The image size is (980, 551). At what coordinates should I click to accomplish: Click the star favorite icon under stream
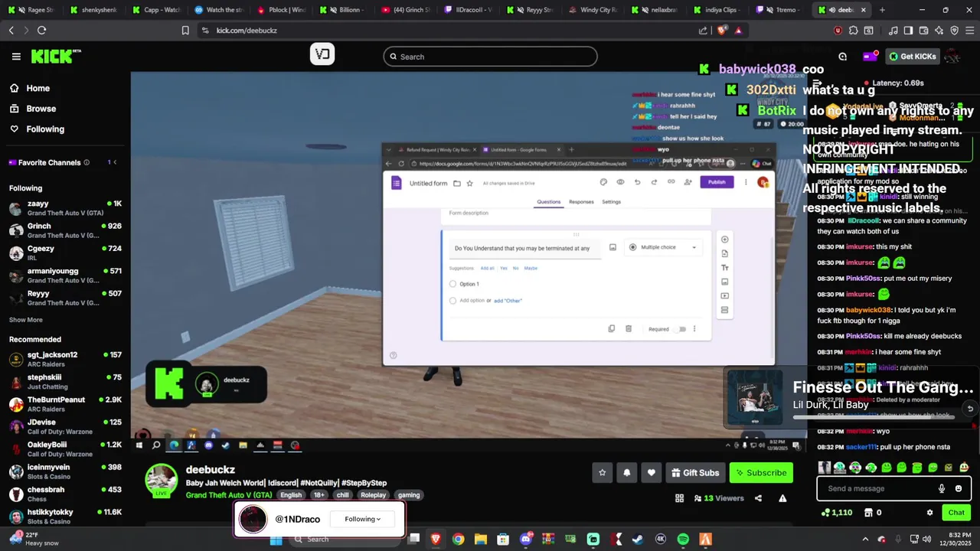(x=603, y=473)
